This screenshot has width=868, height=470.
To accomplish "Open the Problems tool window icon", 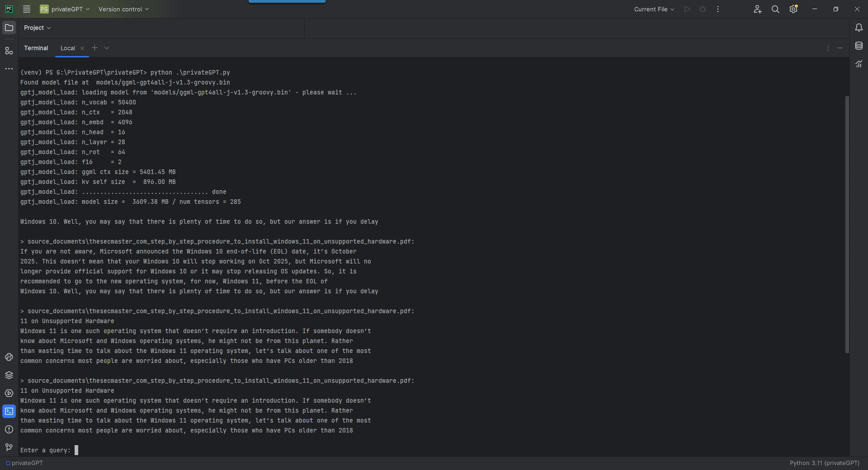I will [x=9, y=429].
